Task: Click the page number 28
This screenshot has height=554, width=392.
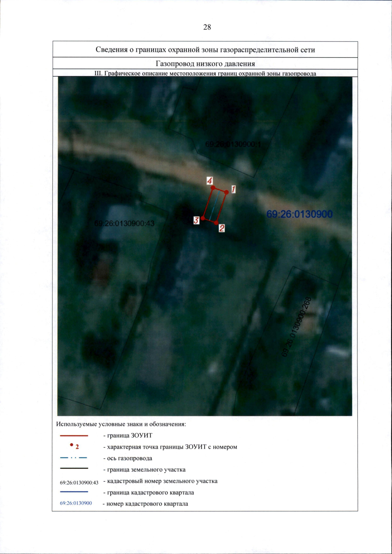Action: pyautogui.click(x=207, y=27)
